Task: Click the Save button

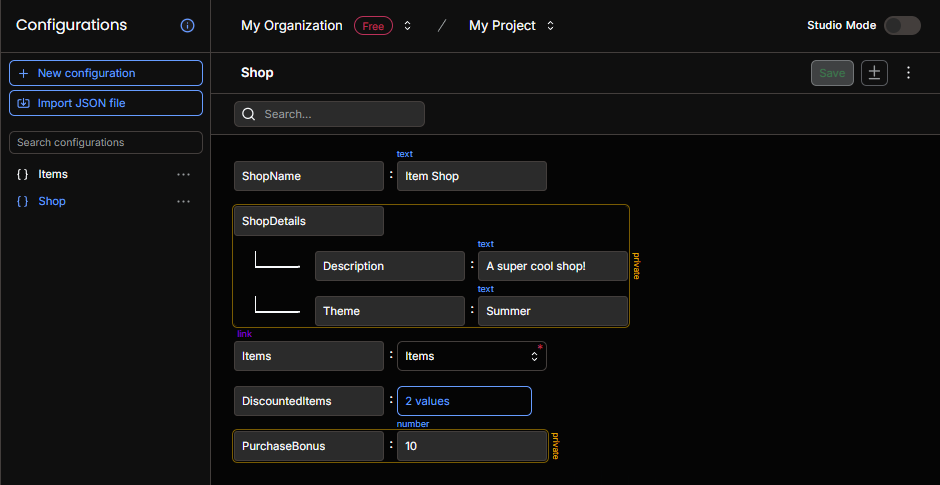Action: [x=832, y=73]
